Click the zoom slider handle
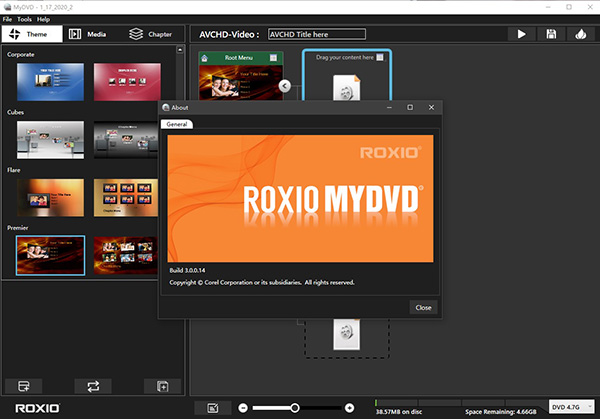Image resolution: width=600 pixels, height=419 pixels. coord(295,408)
